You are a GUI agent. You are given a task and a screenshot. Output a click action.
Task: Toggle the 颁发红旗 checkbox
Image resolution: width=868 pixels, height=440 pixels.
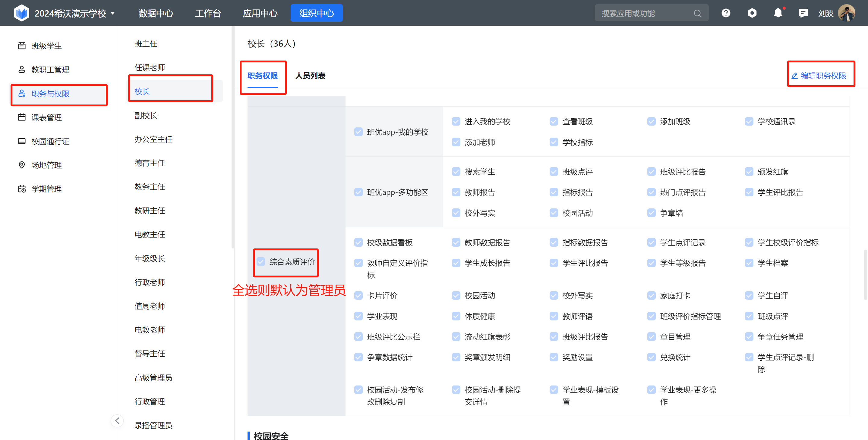click(x=749, y=172)
